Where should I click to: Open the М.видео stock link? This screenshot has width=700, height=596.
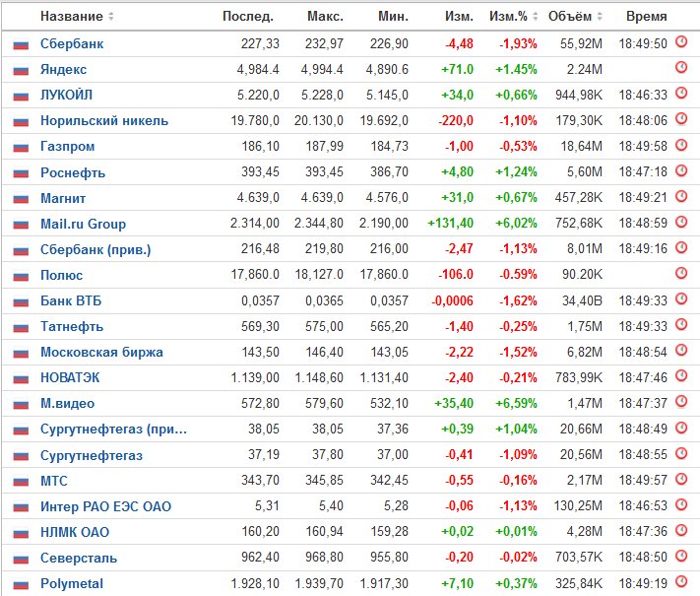click(x=67, y=404)
